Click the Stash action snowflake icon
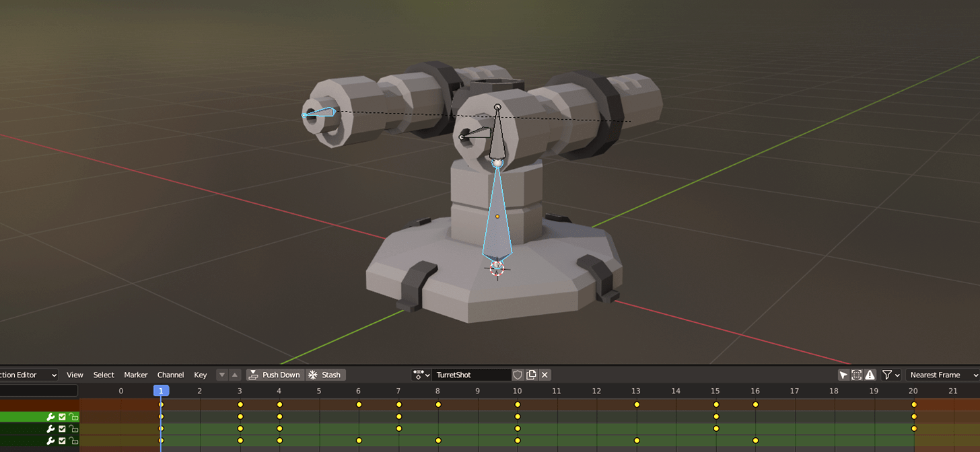The height and width of the screenshot is (452, 980). (313, 375)
